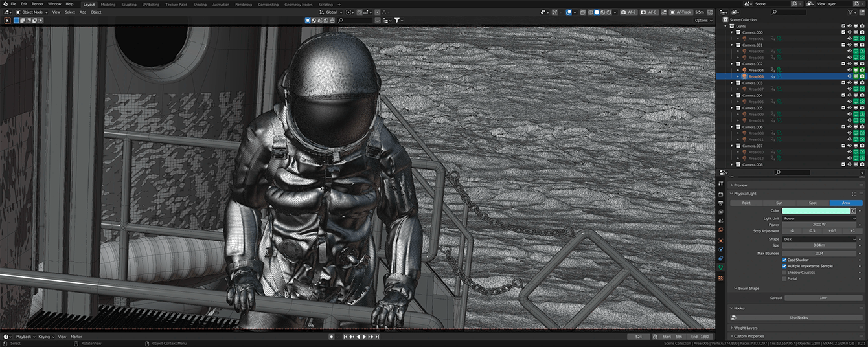Open the World properties tab icon

(721, 230)
